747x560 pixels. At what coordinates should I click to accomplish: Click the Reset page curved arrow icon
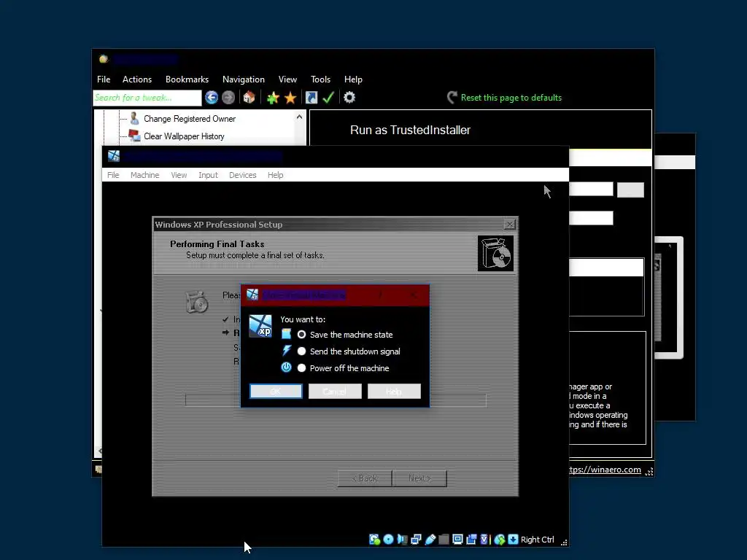(452, 97)
